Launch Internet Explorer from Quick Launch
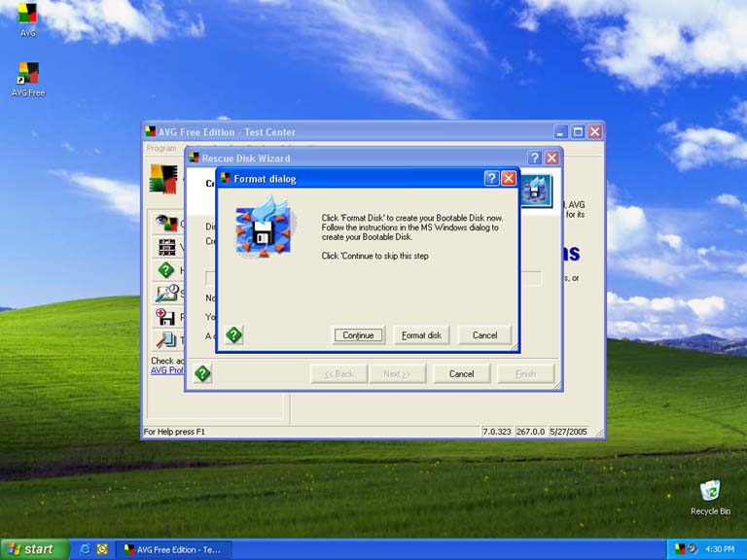 click(x=85, y=549)
